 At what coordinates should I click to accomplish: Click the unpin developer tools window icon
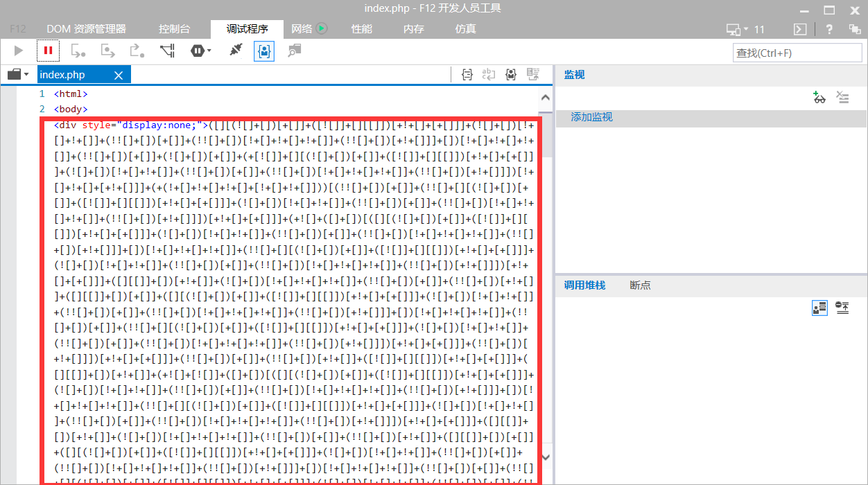coord(855,29)
